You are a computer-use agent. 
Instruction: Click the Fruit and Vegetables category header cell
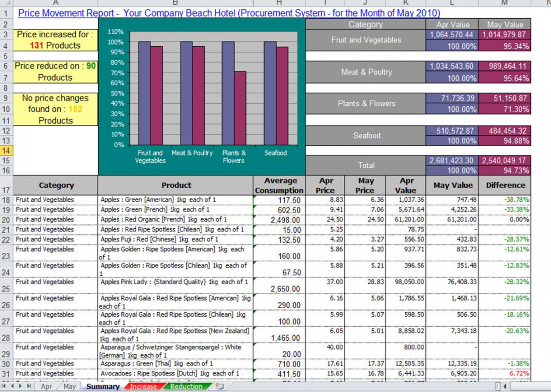(x=366, y=40)
